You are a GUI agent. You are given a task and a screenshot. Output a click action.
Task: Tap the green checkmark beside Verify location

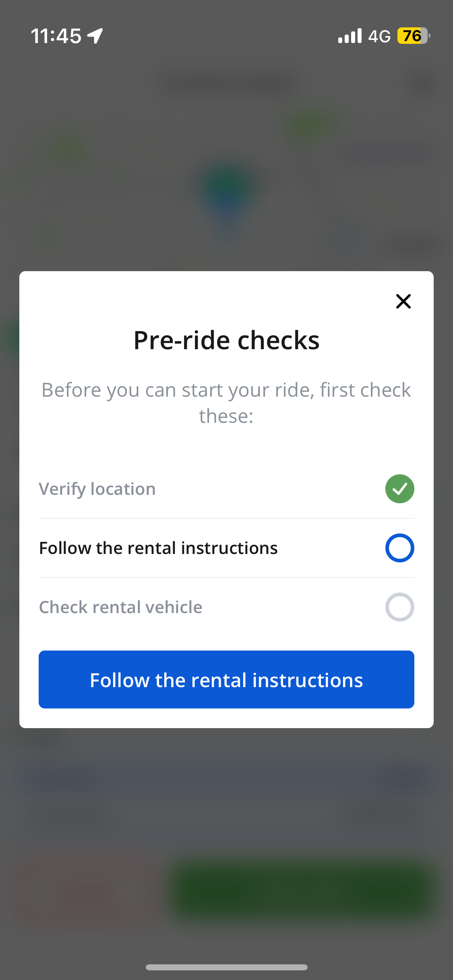[x=399, y=489]
